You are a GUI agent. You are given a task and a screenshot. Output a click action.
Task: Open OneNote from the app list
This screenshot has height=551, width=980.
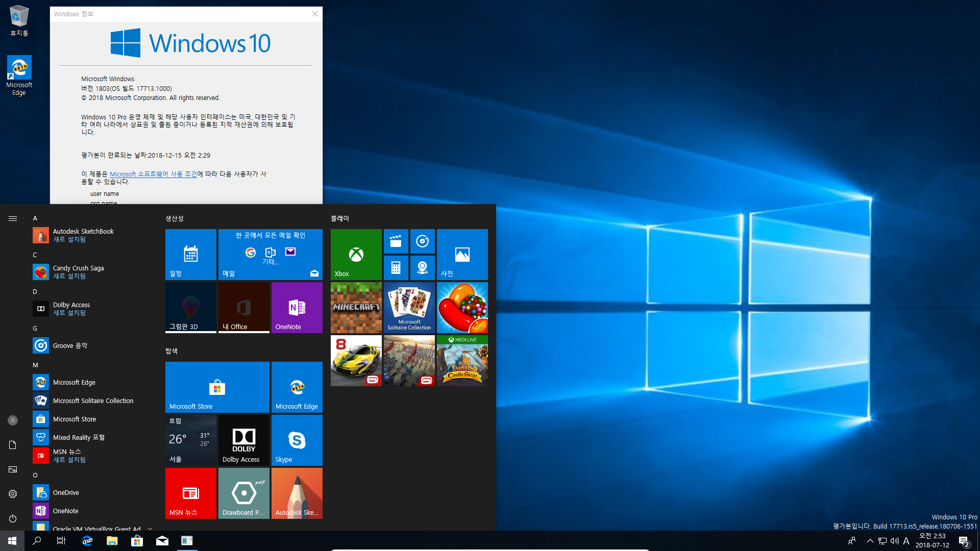[92, 511]
